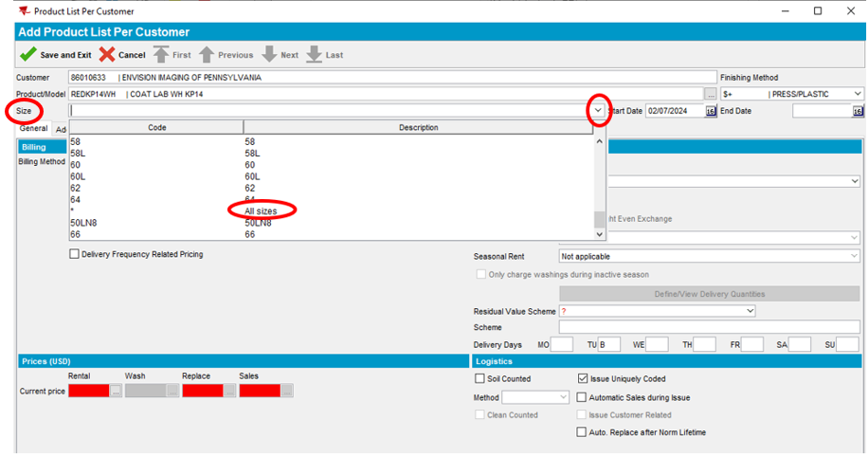The width and height of the screenshot is (868, 457).
Task: Switch to the General tab
Action: point(34,129)
